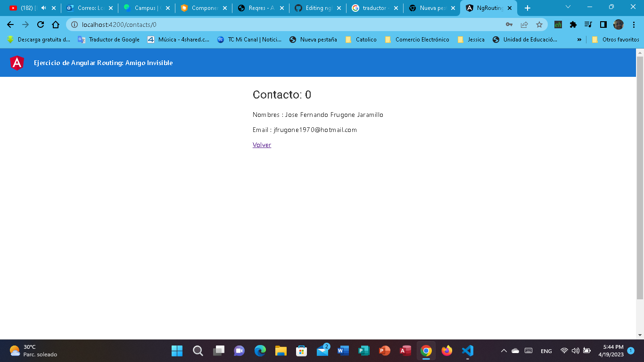Bookmark the page with the star icon
The height and width of the screenshot is (362, 644).
[x=539, y=25]
